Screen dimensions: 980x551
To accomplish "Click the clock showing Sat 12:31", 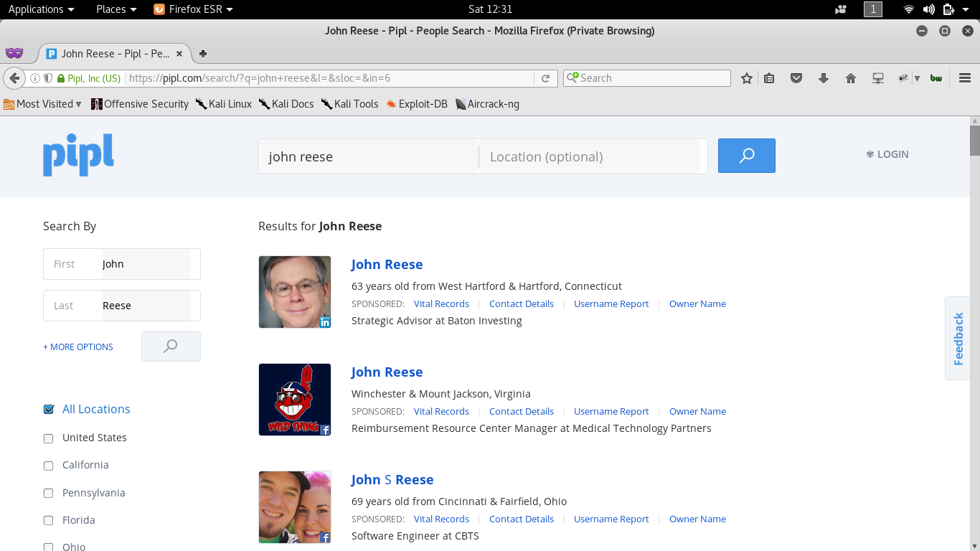I will point(490,9).
